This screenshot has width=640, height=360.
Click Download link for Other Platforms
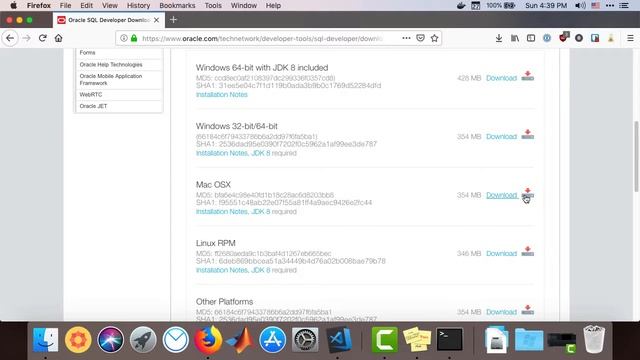(501, 312)
